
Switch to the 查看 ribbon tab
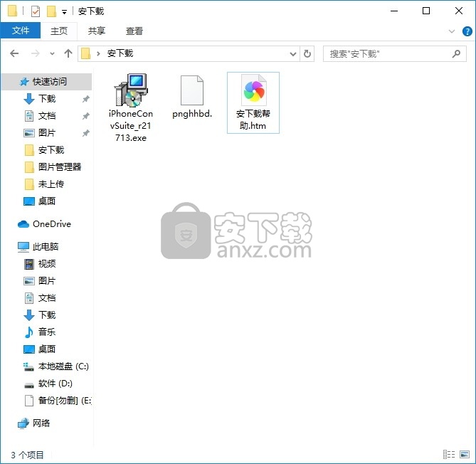pos(134,31)
